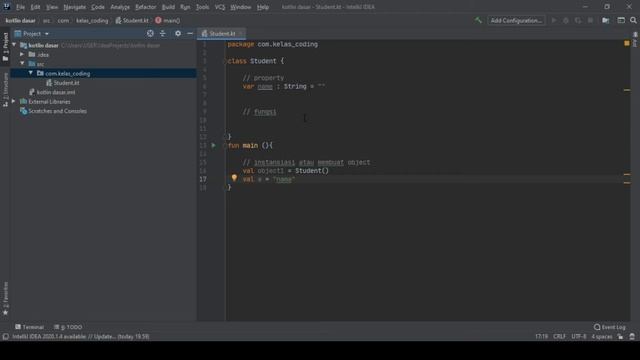Click Collapse All icon in Project panel

pos(163,33)
